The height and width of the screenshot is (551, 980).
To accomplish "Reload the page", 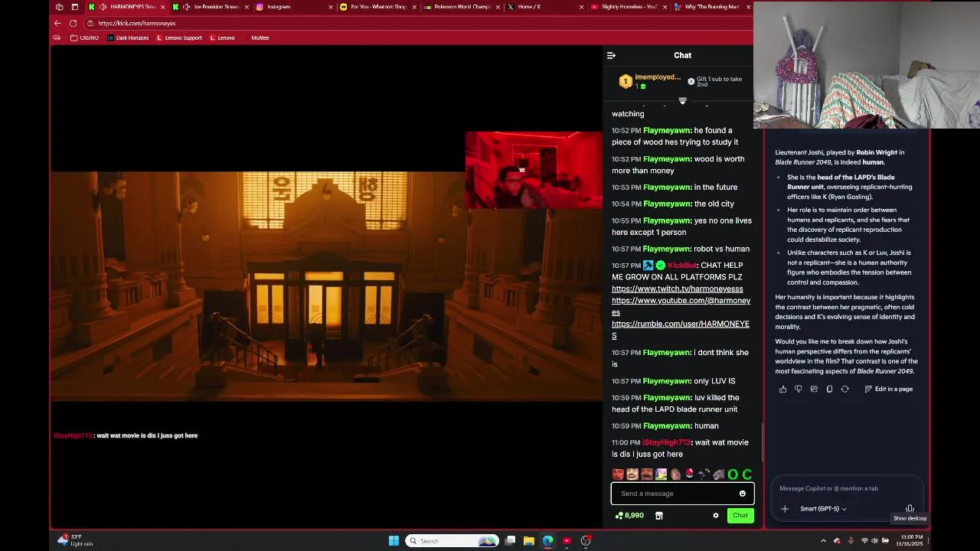I will (x=73, y=23).
